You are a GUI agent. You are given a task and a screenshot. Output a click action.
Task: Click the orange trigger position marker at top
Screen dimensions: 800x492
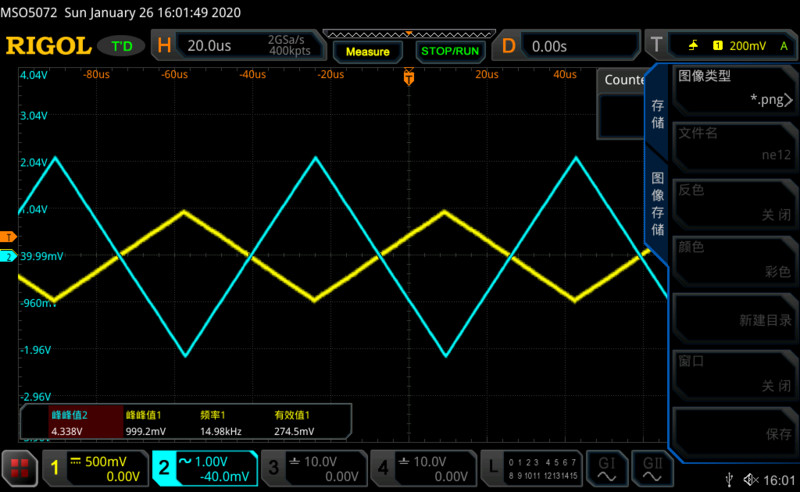pos(408,76)
